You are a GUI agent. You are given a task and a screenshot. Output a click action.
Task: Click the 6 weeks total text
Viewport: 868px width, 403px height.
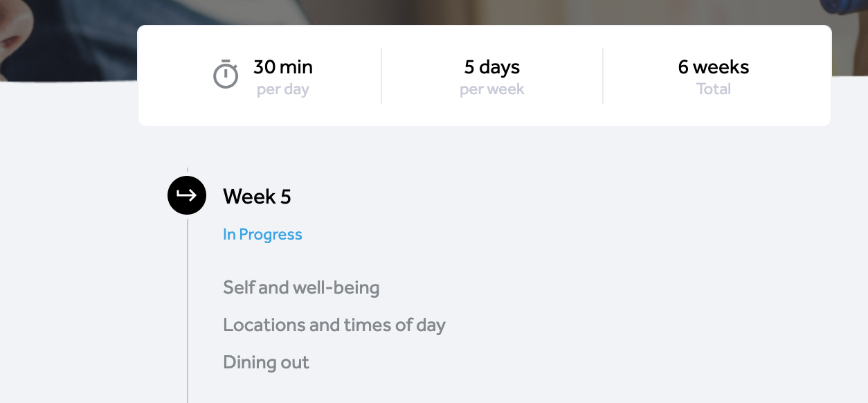(x=714, y=67)
